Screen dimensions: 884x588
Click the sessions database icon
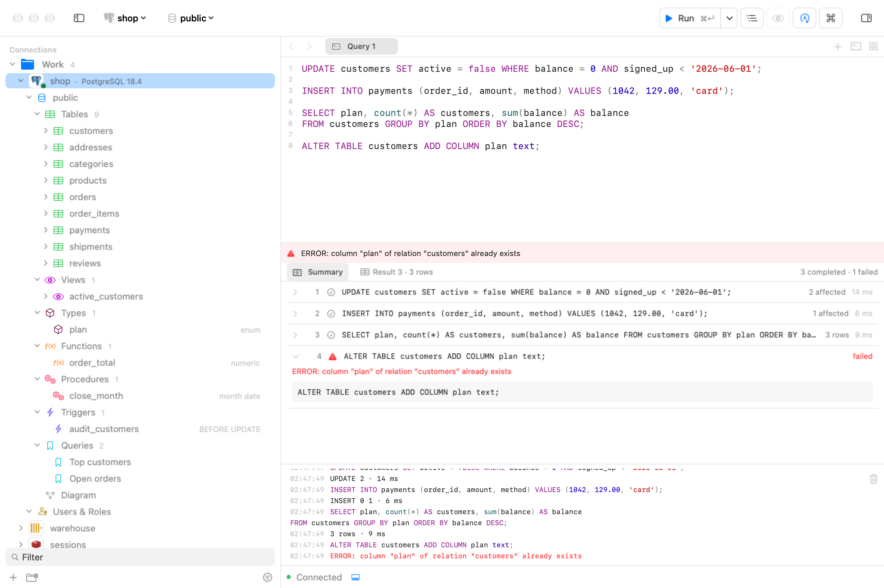point(36,544)
